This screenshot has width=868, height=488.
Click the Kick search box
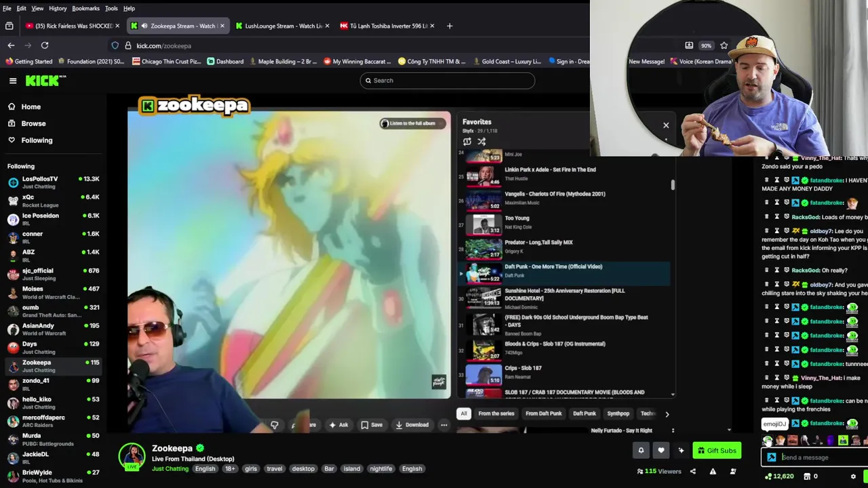[x=447, y=81]
